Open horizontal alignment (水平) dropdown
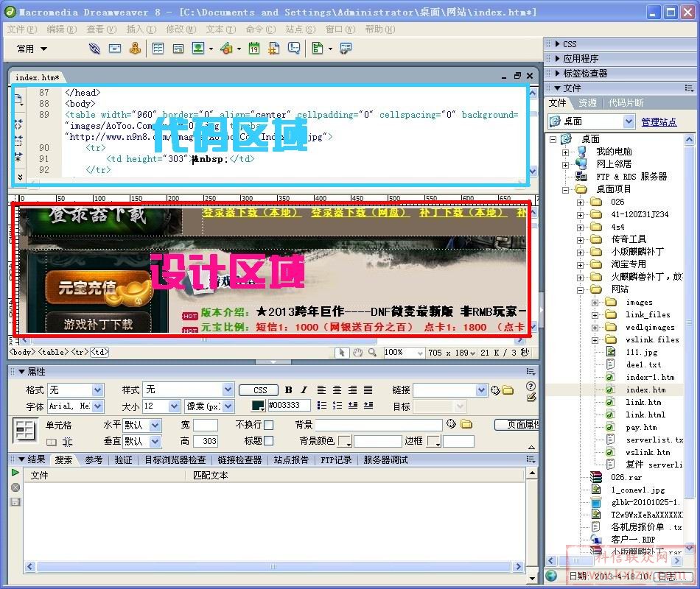This screenshot has width=700, height=589. coord(155,425)
